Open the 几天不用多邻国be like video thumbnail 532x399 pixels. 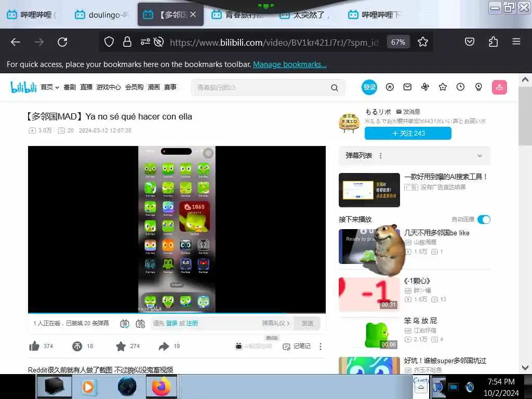coord(369,246)
